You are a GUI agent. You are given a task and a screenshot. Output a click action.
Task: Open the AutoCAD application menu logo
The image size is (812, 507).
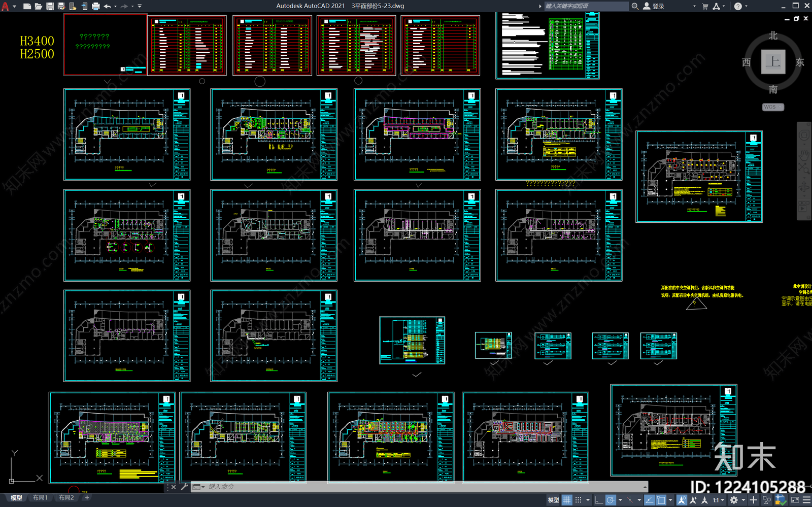pos(5,6)
